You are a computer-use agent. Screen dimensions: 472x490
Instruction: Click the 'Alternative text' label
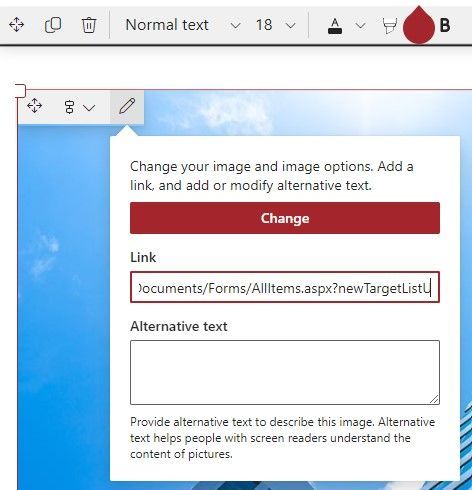pos(179,326)
